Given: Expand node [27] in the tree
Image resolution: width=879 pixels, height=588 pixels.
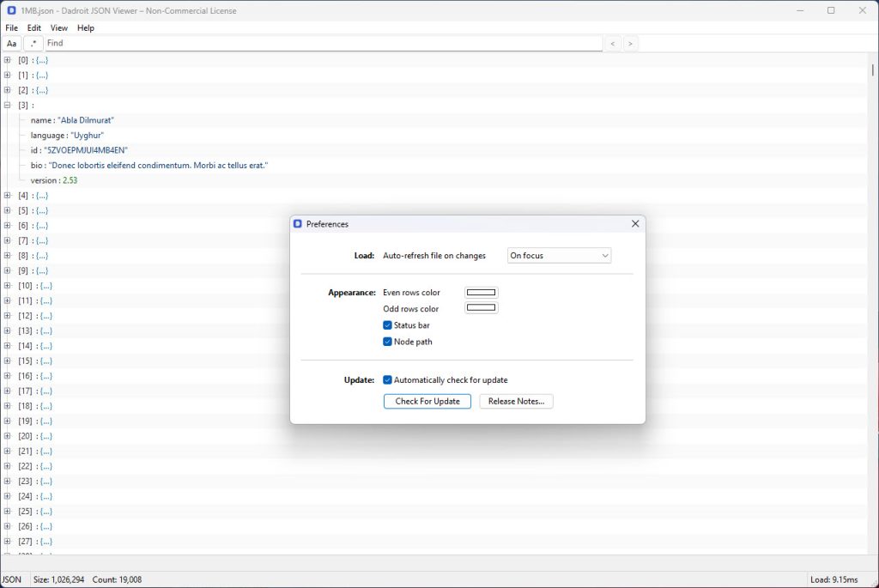Looking at the screenshot, I should [x=7, y=541].
